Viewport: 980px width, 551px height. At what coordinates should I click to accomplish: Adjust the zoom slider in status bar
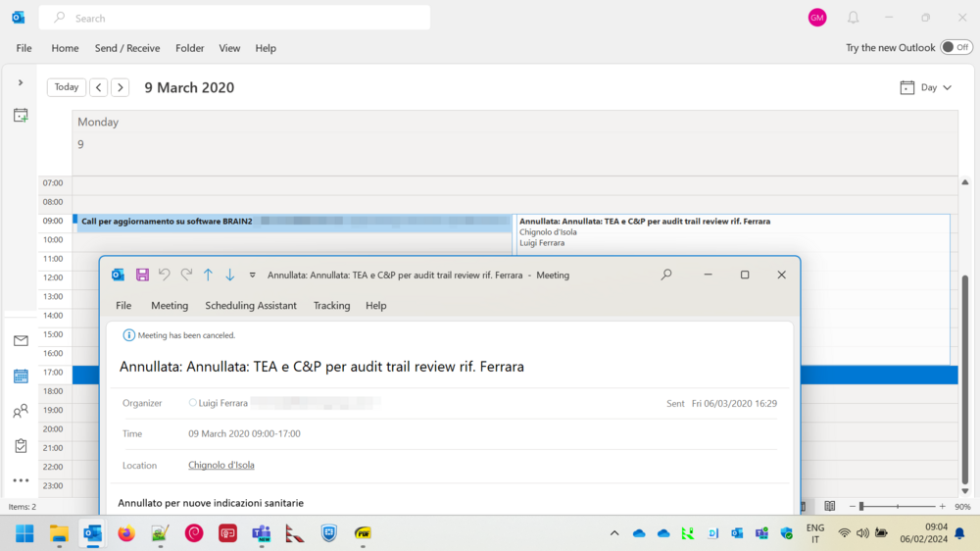tap(862, 506)
